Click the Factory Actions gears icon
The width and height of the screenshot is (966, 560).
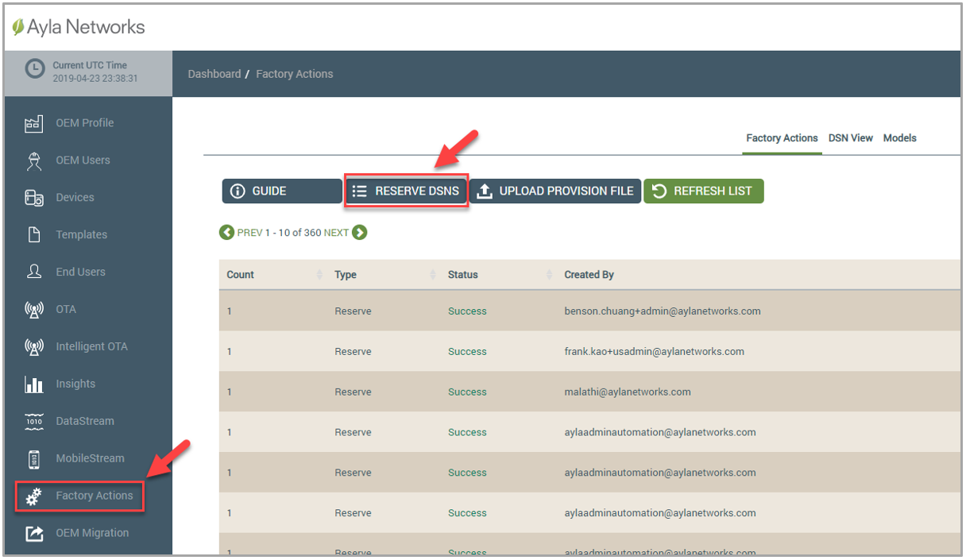[x=33, y=496]
